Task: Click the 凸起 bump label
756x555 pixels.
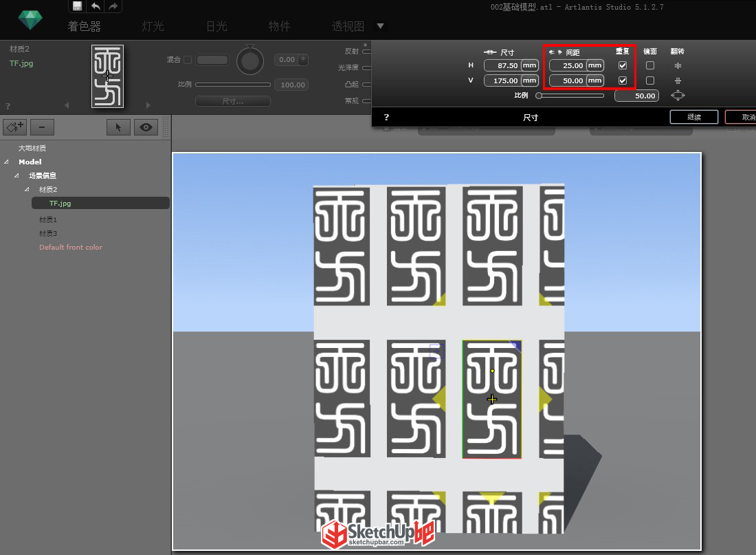Action: [352, 84]
